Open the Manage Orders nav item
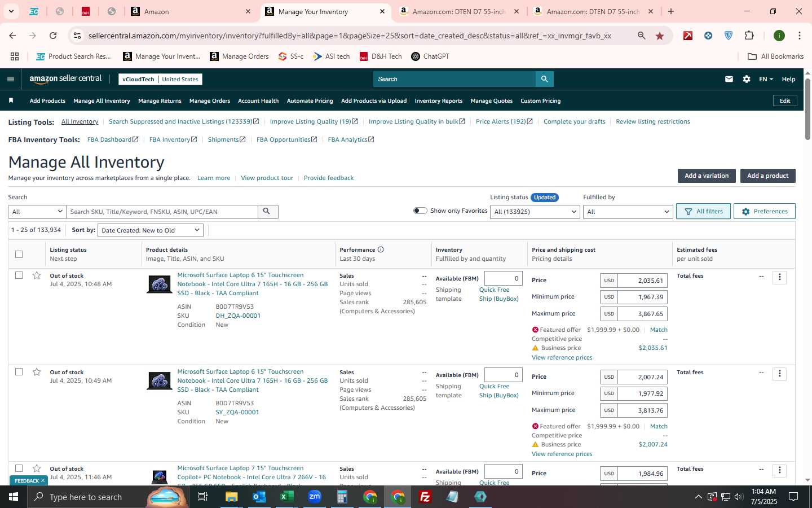The width and height of the screenshot is (812, 508). click(210, 101)
